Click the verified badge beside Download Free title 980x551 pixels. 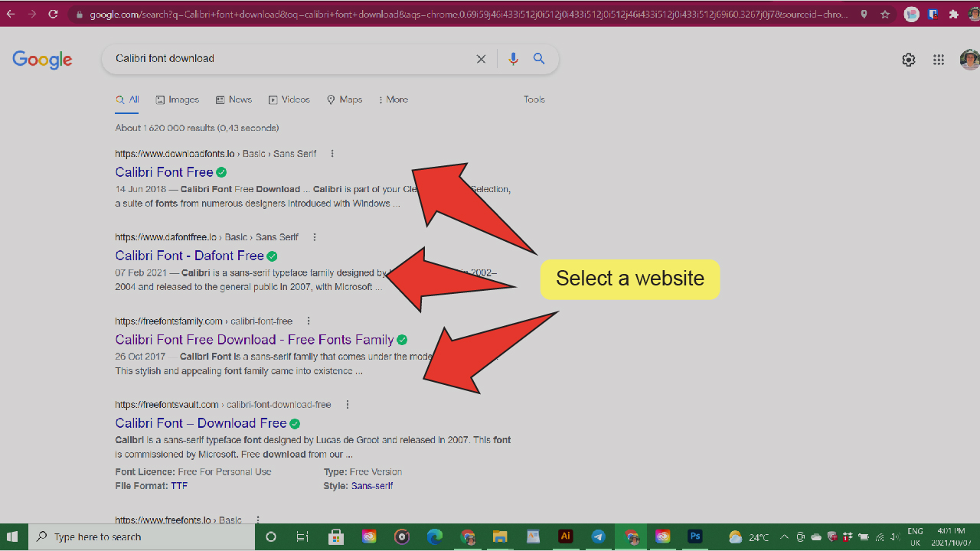[295, 424]
